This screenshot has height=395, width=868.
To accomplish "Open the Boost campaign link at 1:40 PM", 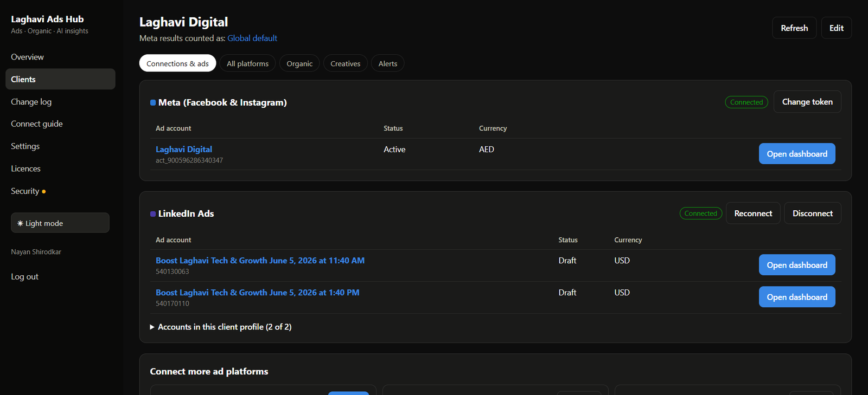I will click(258, 293).
